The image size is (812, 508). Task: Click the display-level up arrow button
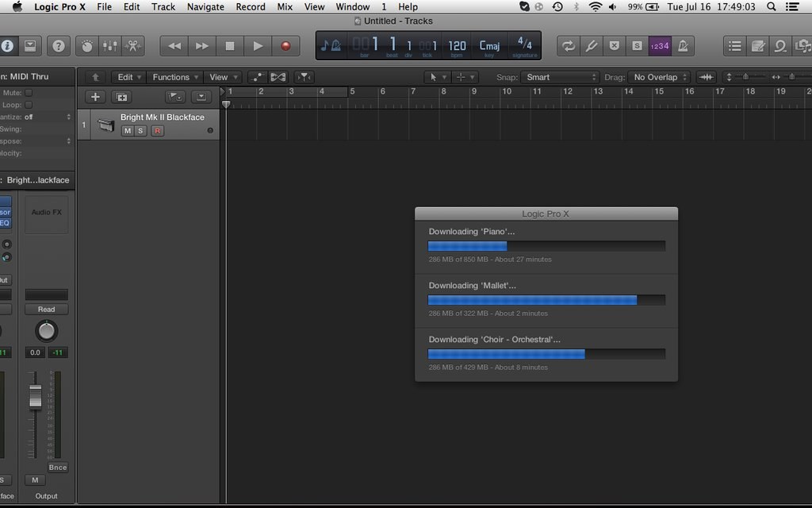pos(95,77)
